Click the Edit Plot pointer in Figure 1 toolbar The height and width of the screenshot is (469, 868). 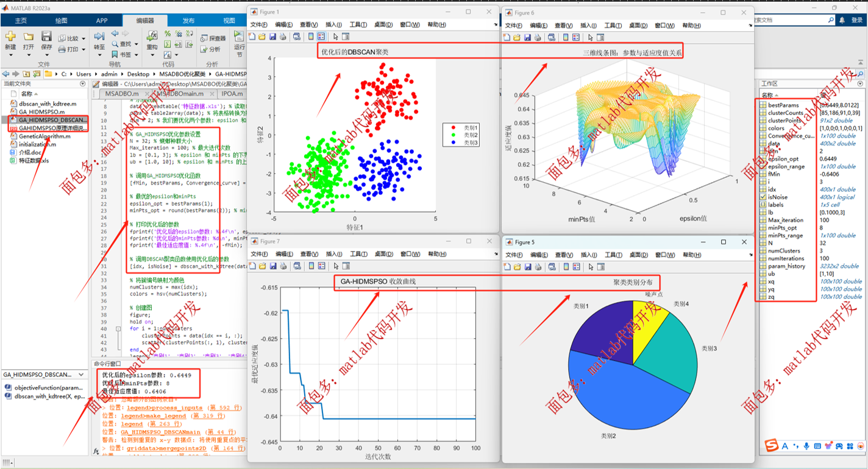click(335, 37)
